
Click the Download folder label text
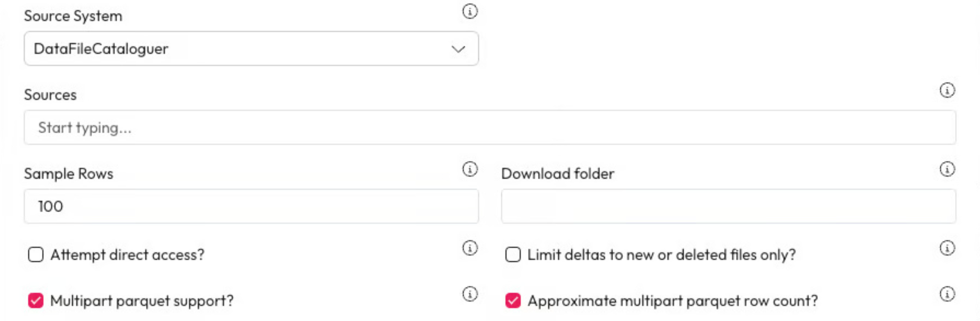[x=557, y=174]
